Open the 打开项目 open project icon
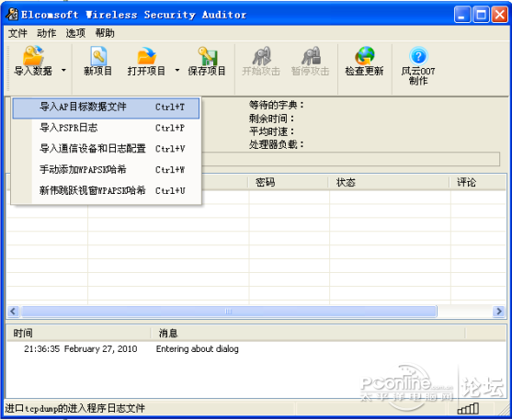Viewport: 512px width, 420px height. [x=146, y=56]
